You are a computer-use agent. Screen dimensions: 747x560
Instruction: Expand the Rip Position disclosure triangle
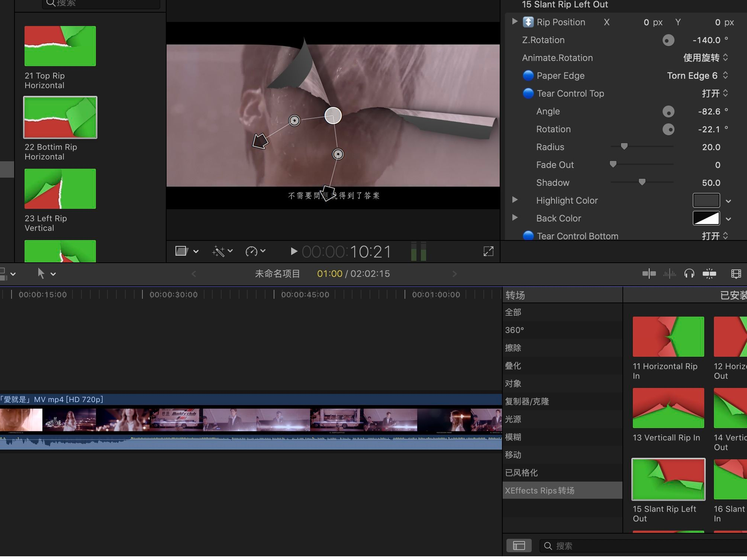coord(514,22)
